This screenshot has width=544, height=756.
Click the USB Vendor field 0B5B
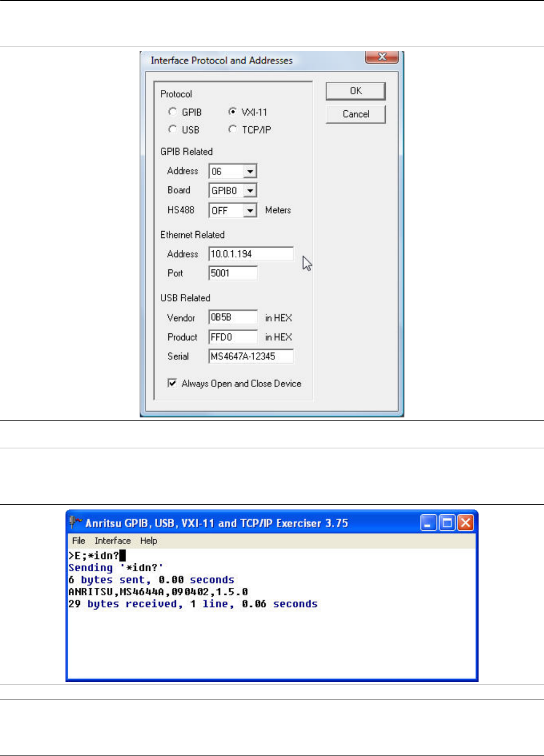click(x=233, y=317)
